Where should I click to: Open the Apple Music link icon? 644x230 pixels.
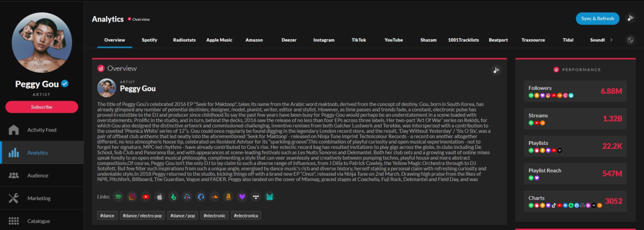coord(159,197)
